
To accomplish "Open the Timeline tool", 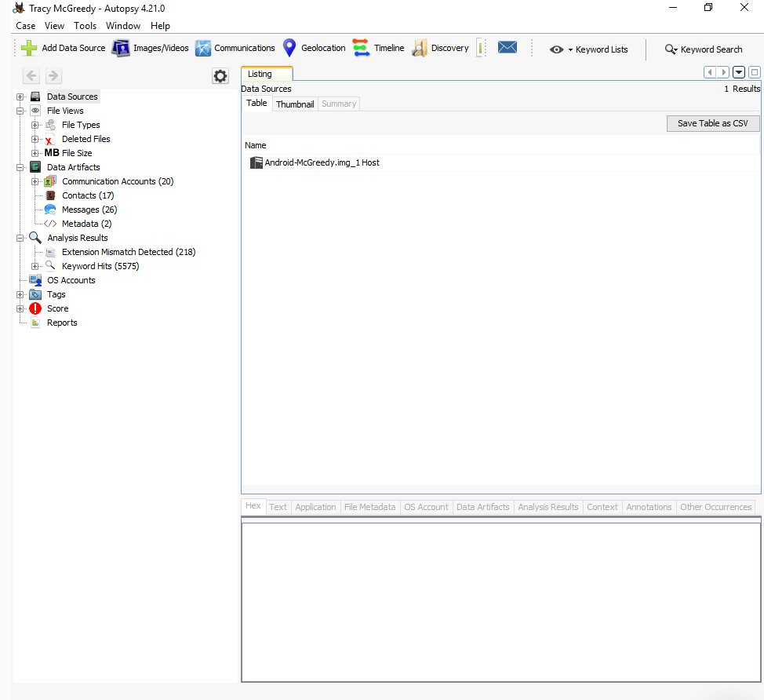I will point(379,48).
